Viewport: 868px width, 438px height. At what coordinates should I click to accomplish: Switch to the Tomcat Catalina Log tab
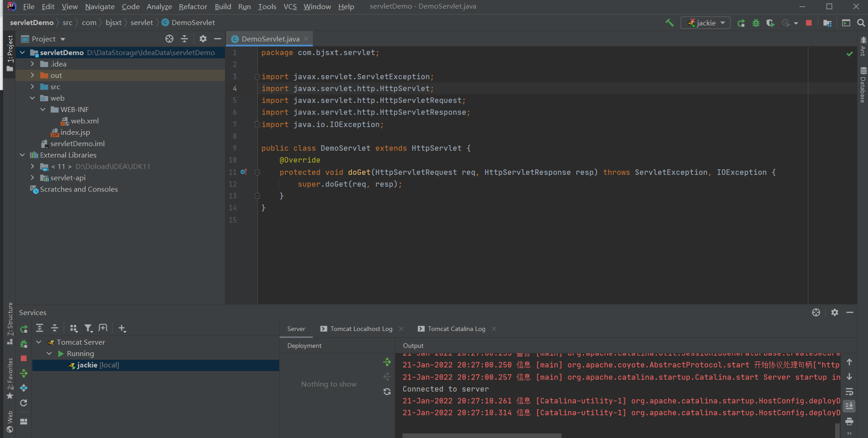tap(456, 329)
